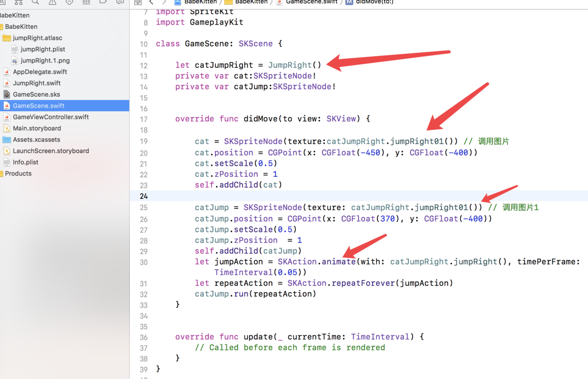
Task: Open the issue navigator warning icon
Action: point(52,2)
